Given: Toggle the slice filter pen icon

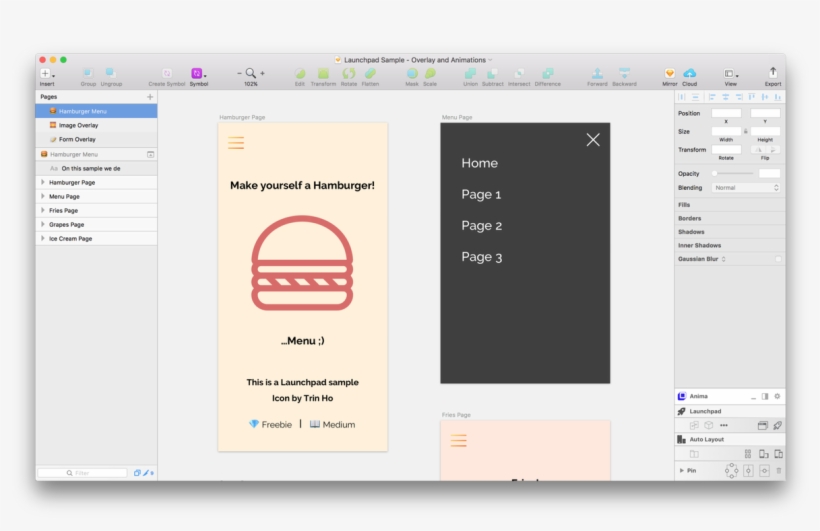Looking at the screenshot, I should pos(147,473).
